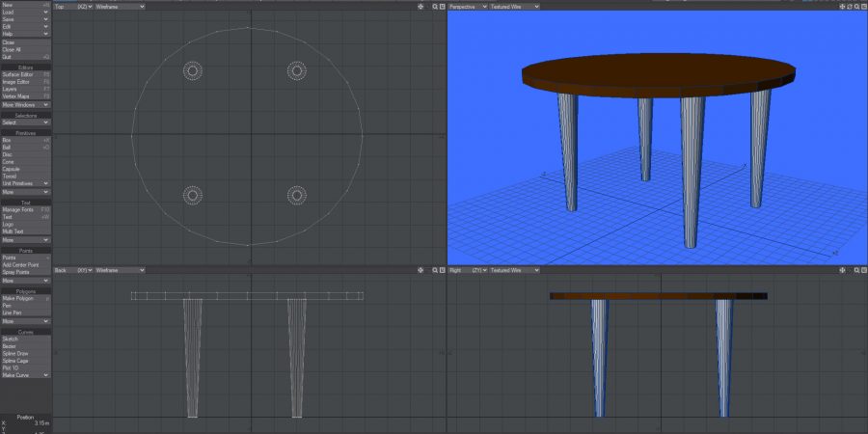868x434 pixels.
Task: Click the pan icon in Back viewport
Action: click(x=421, y=271)
